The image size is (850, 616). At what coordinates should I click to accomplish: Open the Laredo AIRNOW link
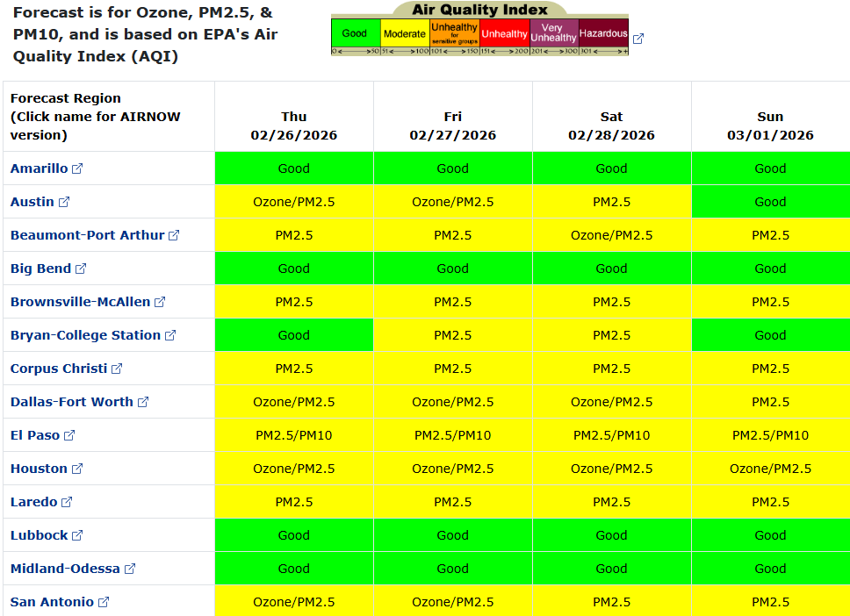[x=33, y=502]
